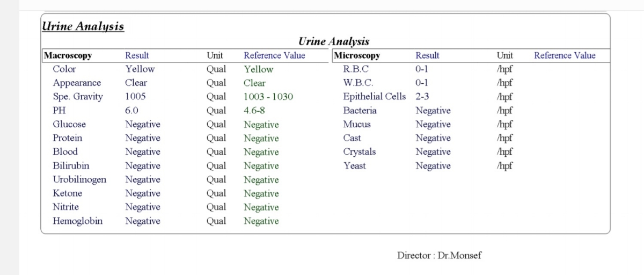644x275 pixels.
Task: Select the Hemoglobin row label
Action: tap(77, 221)
